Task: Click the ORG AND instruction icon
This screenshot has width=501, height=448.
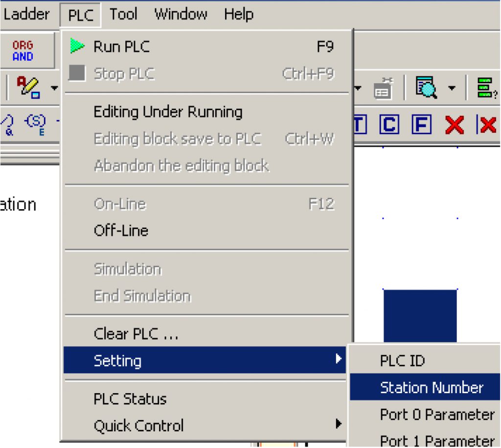Action: [23, 50]
